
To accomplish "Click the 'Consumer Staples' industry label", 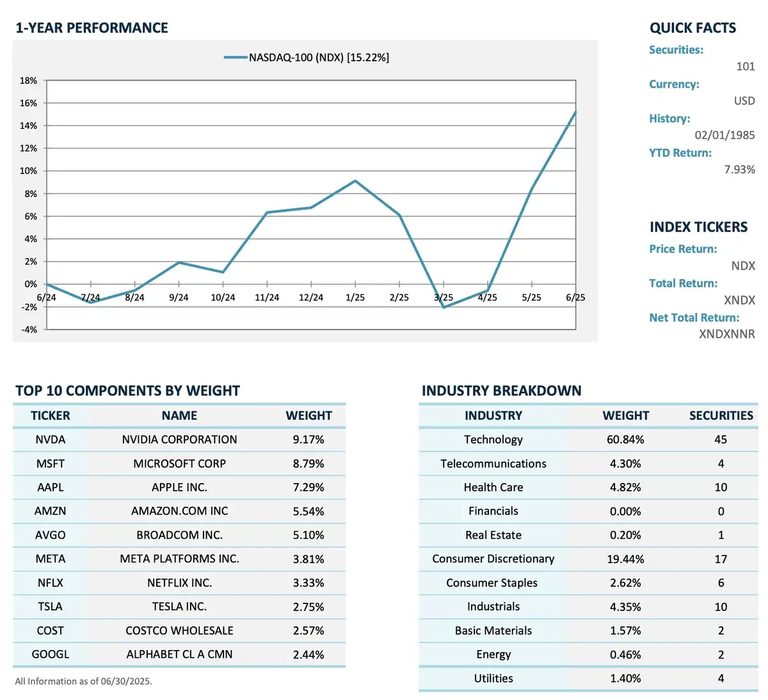I will tap(492, 584).
